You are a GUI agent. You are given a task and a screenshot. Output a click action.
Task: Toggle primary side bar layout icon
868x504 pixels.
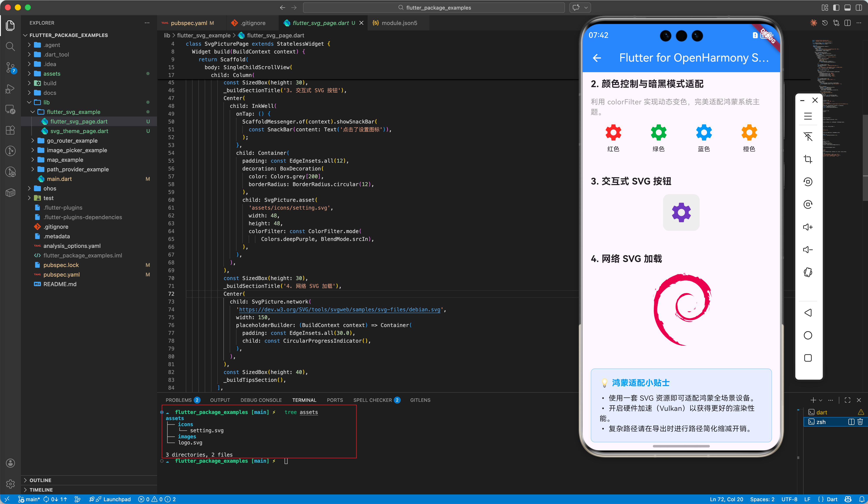[x=836, y=8]
